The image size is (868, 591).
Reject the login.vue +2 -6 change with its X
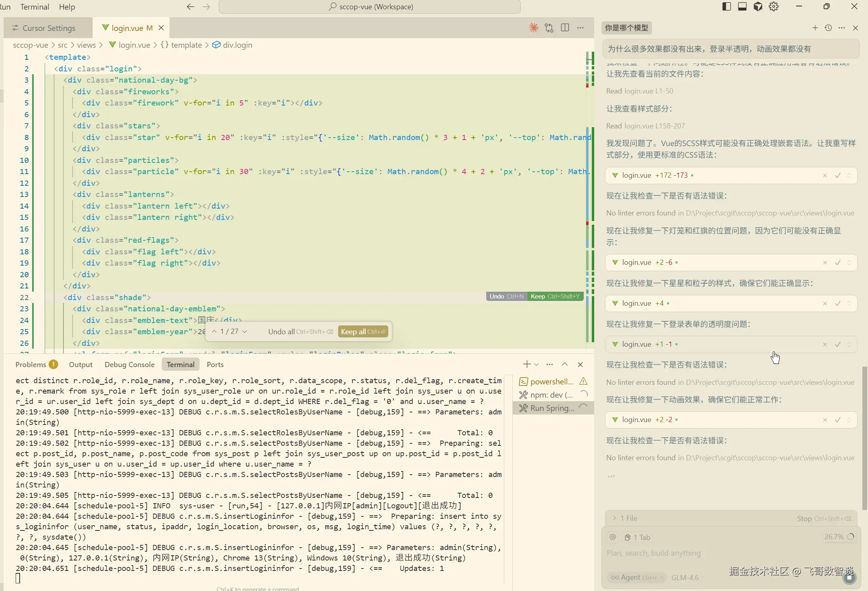[x=825, y=262]
